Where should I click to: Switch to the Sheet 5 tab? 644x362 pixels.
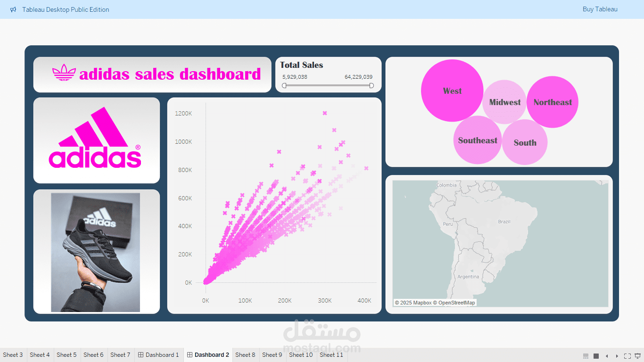pyautogui.click(x=66, y=355)
